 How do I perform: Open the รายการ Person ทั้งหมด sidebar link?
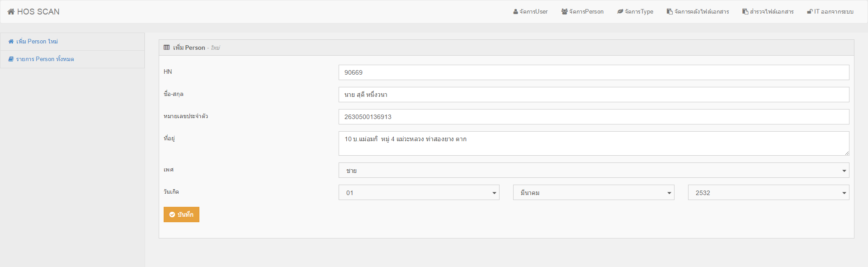(45, 59)
